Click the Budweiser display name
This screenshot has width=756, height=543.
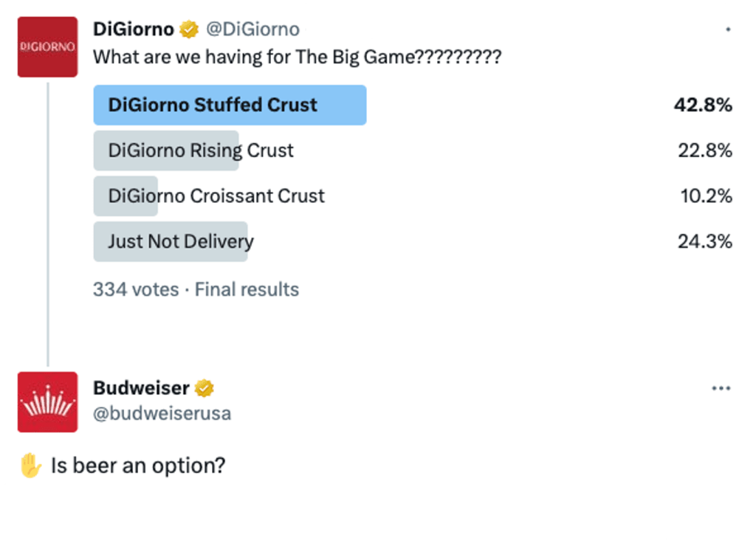[141, 388]
